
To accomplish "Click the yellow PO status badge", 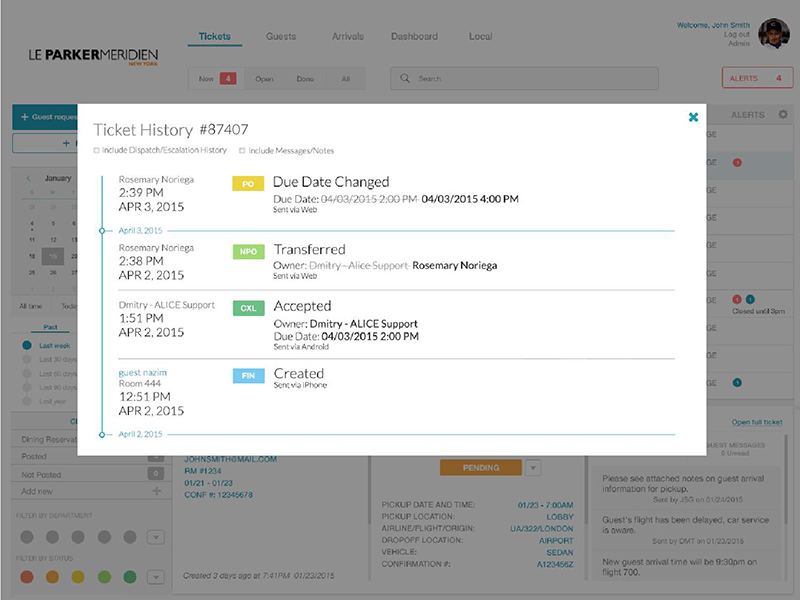I will tap(247, 184).
